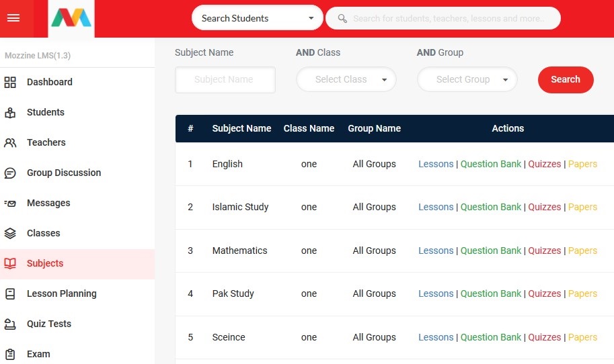Click the Dashboard grid icon
The image size is (614, 364).
pos(10,83)
